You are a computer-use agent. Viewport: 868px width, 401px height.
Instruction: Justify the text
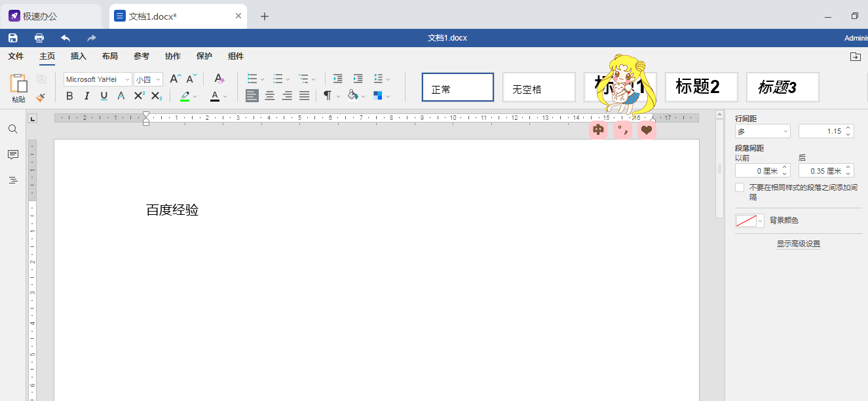[x=304, y=96]
